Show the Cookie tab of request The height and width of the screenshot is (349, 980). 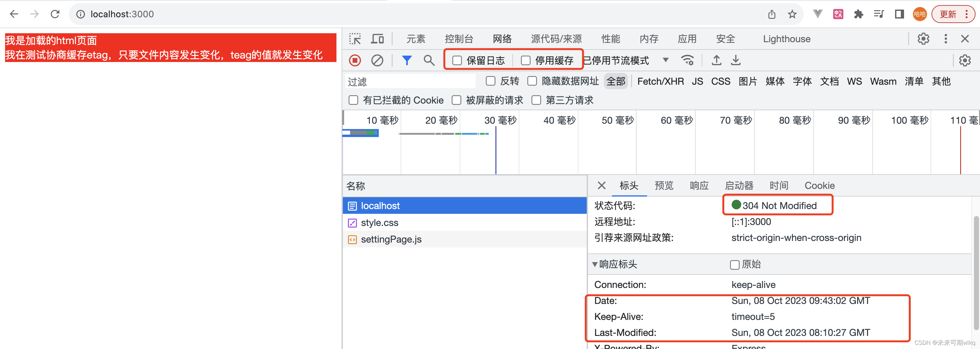pos(819,186)
